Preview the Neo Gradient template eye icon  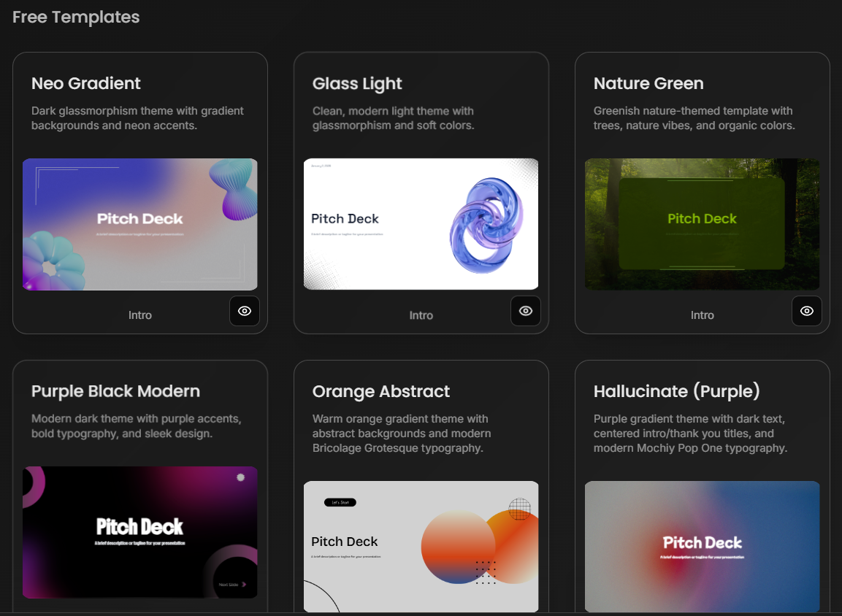[245, 311]
